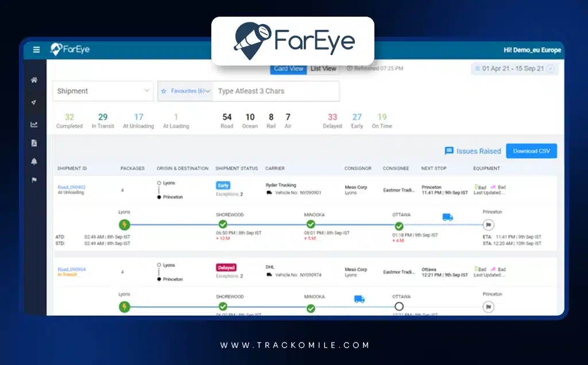Screen dimensions: 588x365
Task: Click Lyons origin marker in Road_090904 timeline
Action: tap(125, 307)
